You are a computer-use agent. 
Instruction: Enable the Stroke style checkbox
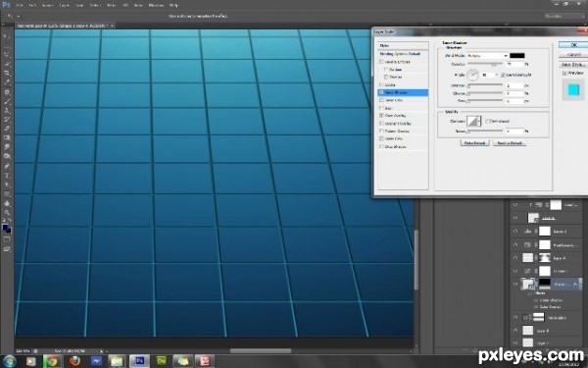(x=381, y=84)
